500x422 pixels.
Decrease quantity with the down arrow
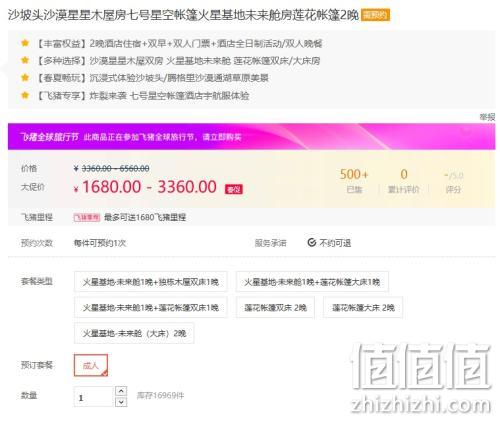tap(121, 402)
